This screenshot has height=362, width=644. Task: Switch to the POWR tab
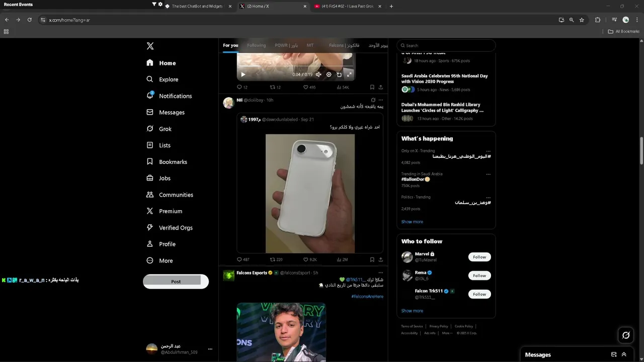pos(286,45)
